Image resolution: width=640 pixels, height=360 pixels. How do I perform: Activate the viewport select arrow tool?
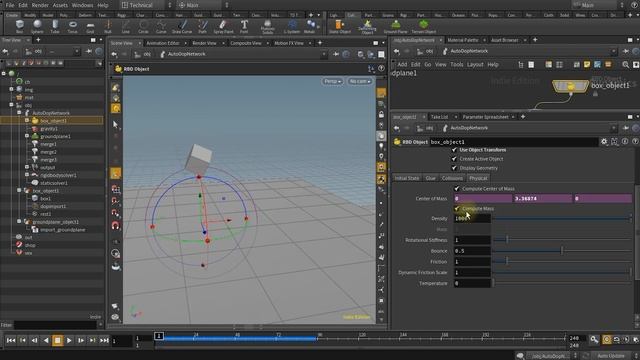[x=116, y=124]
